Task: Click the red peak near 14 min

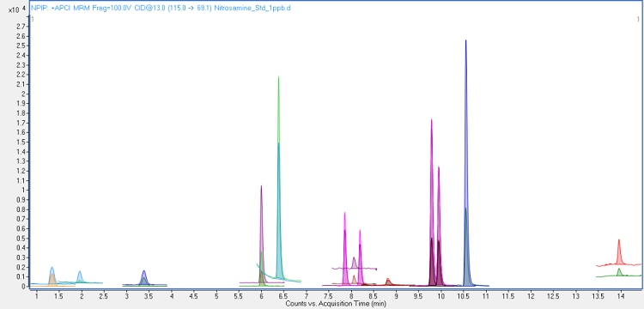Action: tap(619, 252)
